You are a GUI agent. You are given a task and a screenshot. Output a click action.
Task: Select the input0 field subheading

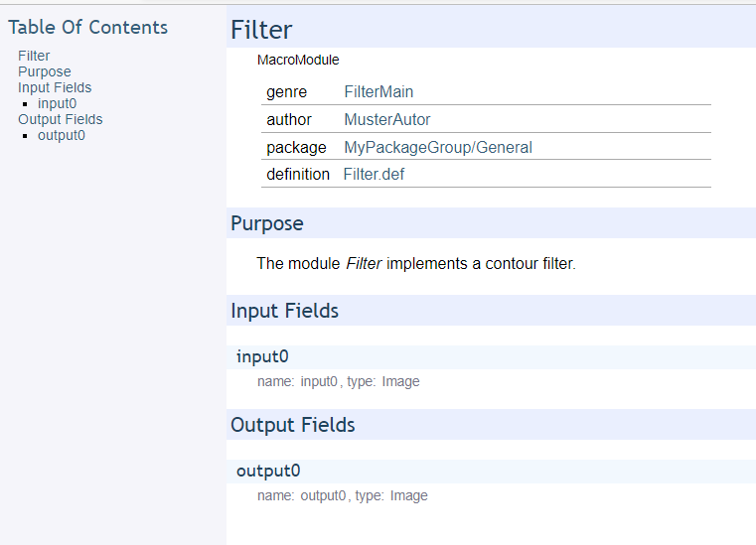point(262,356)
